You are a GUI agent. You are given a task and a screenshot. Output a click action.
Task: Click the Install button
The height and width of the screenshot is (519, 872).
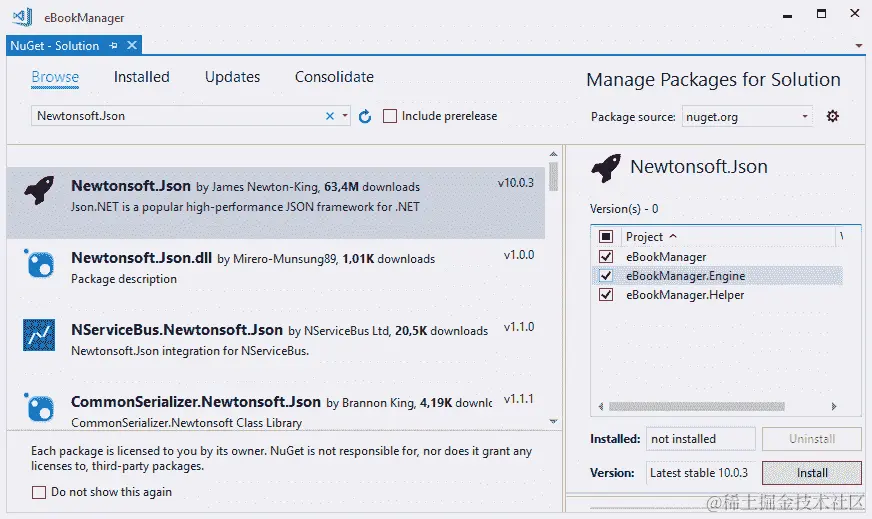point(812,473)
